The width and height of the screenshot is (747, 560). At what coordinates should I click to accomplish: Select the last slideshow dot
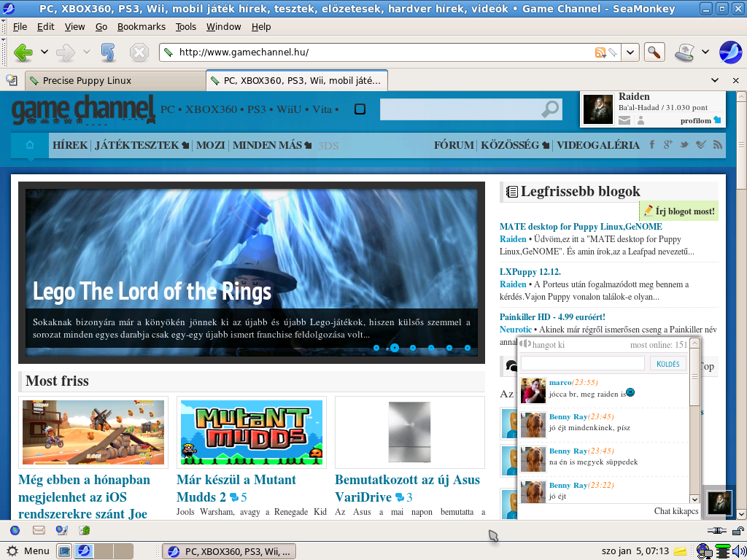468,348
